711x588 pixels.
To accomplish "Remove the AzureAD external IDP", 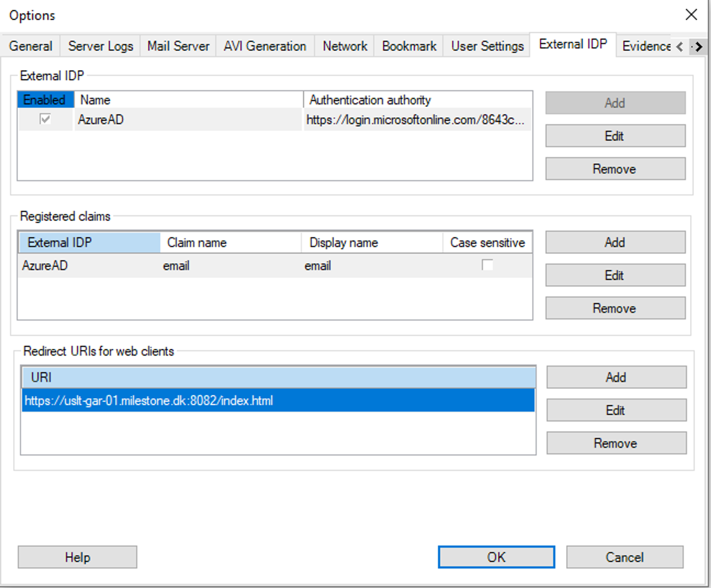I will click(x=615, y=169).
